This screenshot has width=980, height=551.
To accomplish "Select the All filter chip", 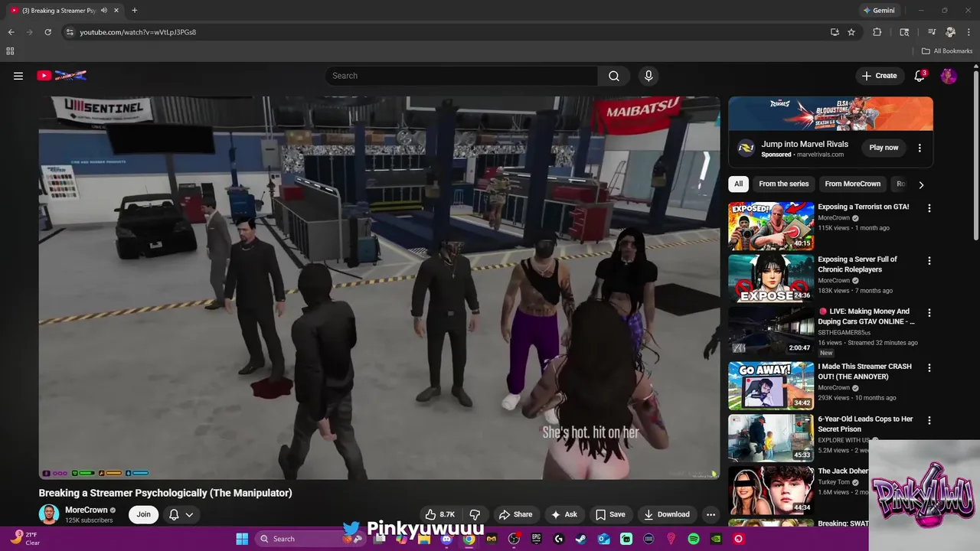I will pos(738,184).
